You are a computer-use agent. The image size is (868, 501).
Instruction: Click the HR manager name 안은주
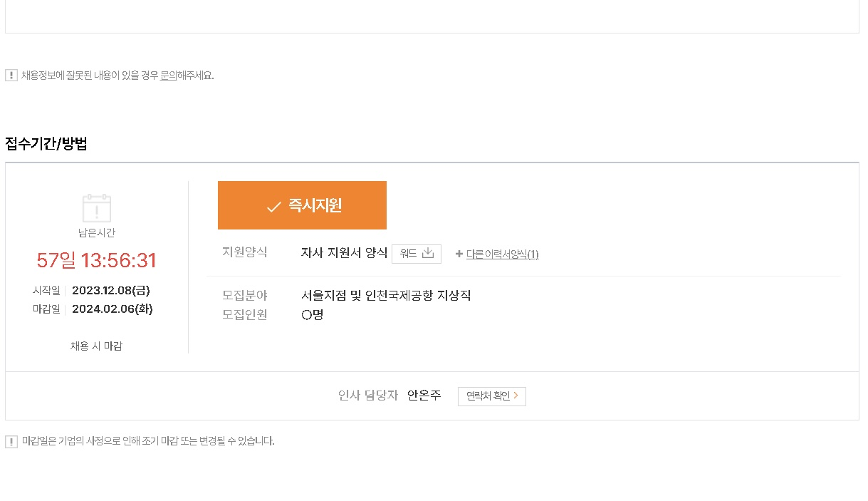pos(424,396)
